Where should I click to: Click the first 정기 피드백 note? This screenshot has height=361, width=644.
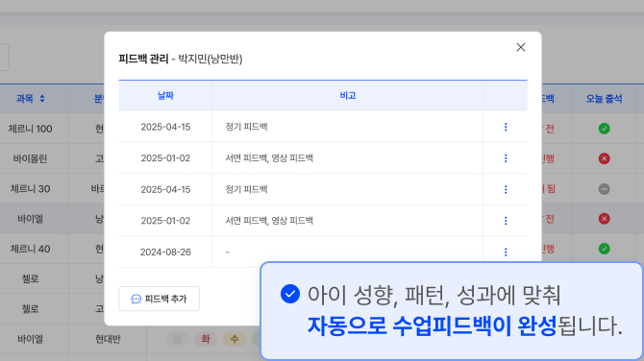click(246, 127)
